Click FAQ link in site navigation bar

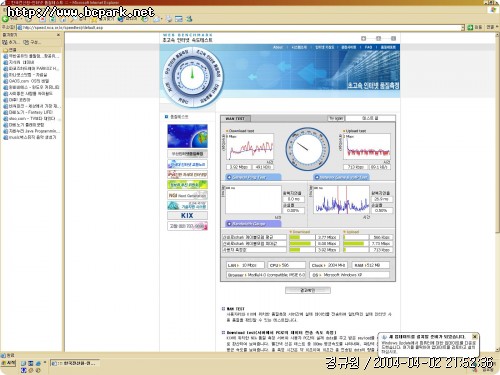pos(368,47)
